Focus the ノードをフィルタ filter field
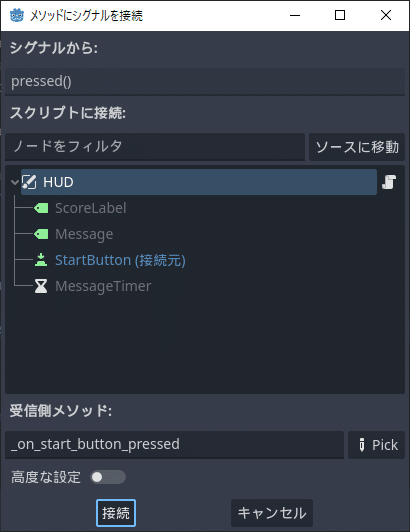This screenshot has height=532, width=410. coord(155,147)
